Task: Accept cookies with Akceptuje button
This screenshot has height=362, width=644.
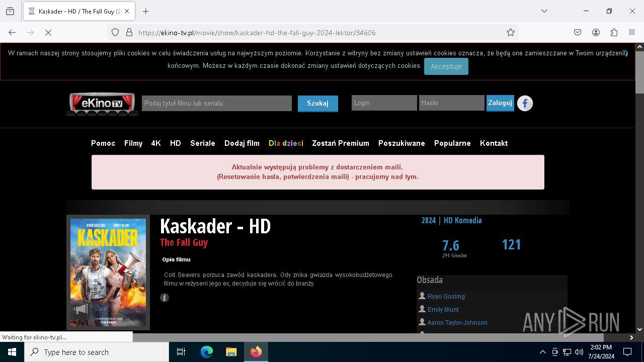Action: click(x=446, y=66)
